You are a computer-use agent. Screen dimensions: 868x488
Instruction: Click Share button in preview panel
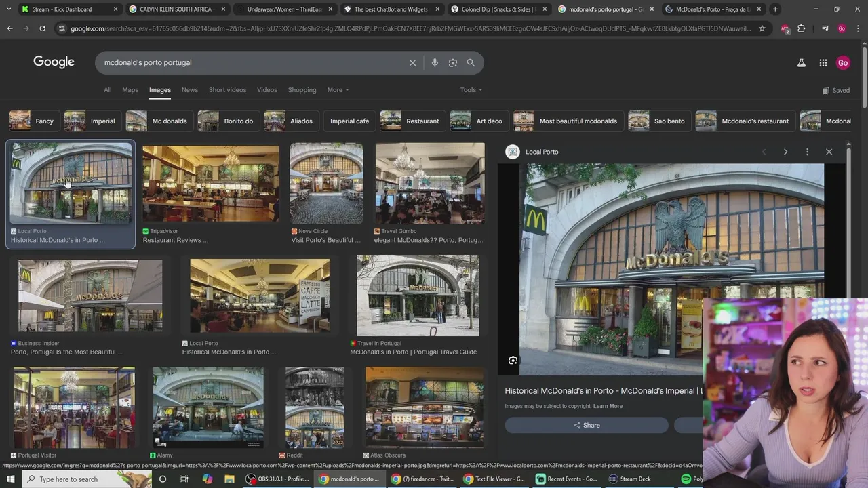[587, 425]
